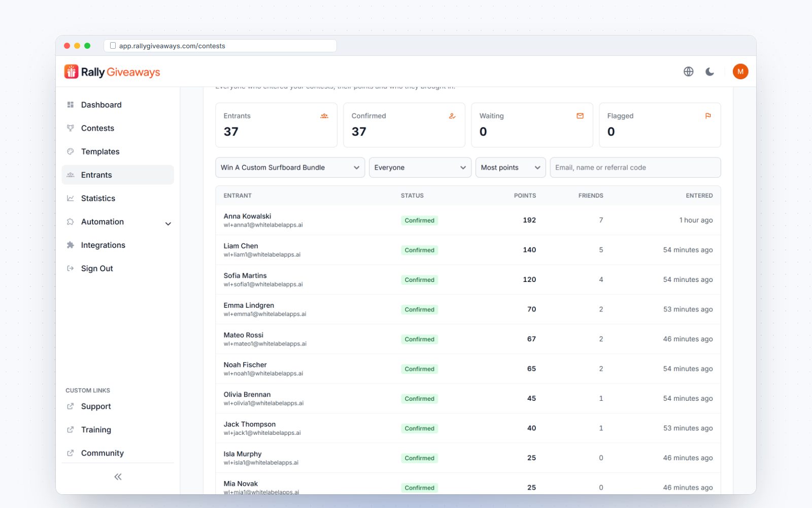This screenshot has width=812, height=508.
Task: Open the orange M user avatar
Action: [740, 72]
